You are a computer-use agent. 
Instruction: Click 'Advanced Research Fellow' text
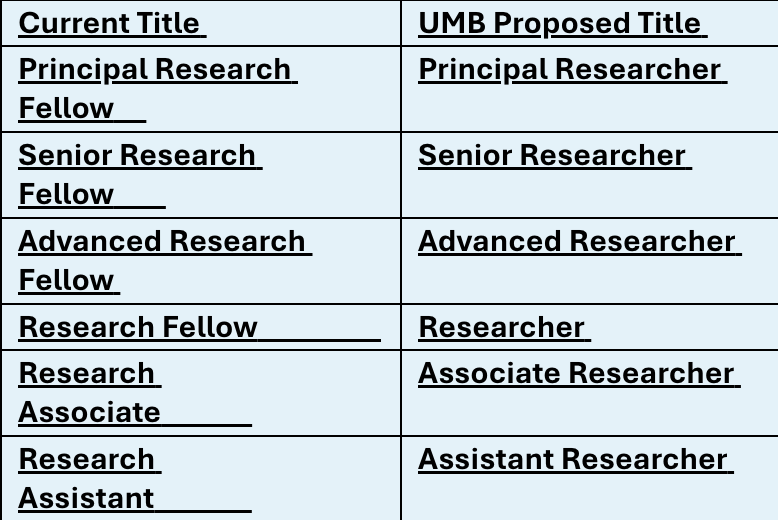coord(162,260)
